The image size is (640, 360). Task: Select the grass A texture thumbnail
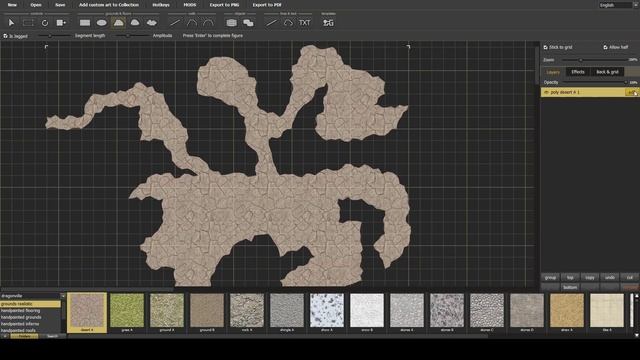[127, 311]
